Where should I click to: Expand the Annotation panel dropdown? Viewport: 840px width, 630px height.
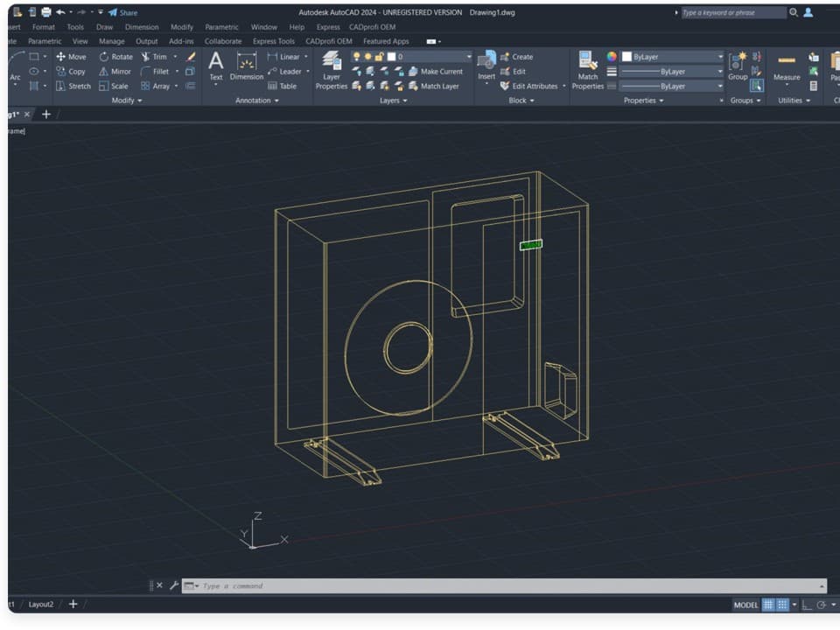click(x=257, y=101)
